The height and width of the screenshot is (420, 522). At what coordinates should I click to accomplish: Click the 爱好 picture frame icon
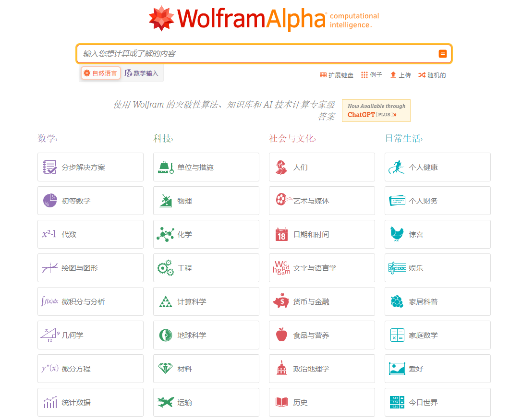coord(397,369)
